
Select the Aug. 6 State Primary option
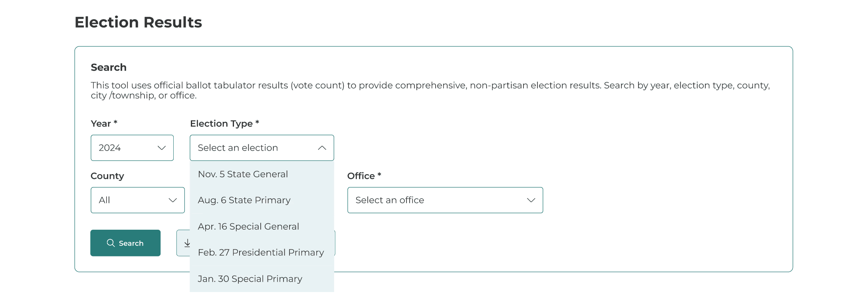(x=244, y=200)
